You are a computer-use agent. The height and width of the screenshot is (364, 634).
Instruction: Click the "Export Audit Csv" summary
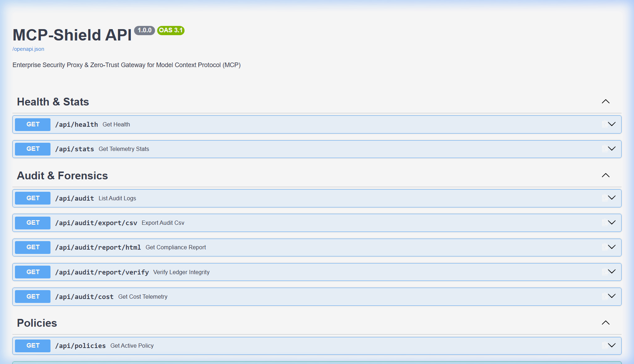[x=163, y=223]
